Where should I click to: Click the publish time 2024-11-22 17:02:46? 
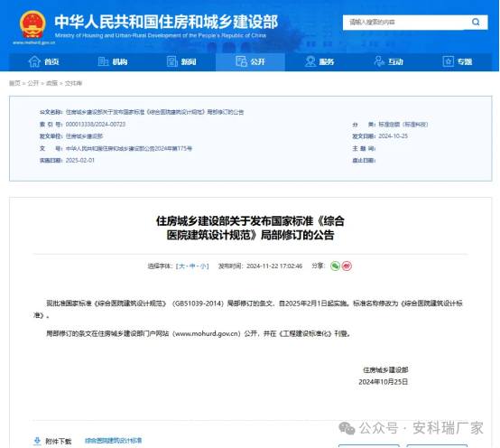(274, 266)
